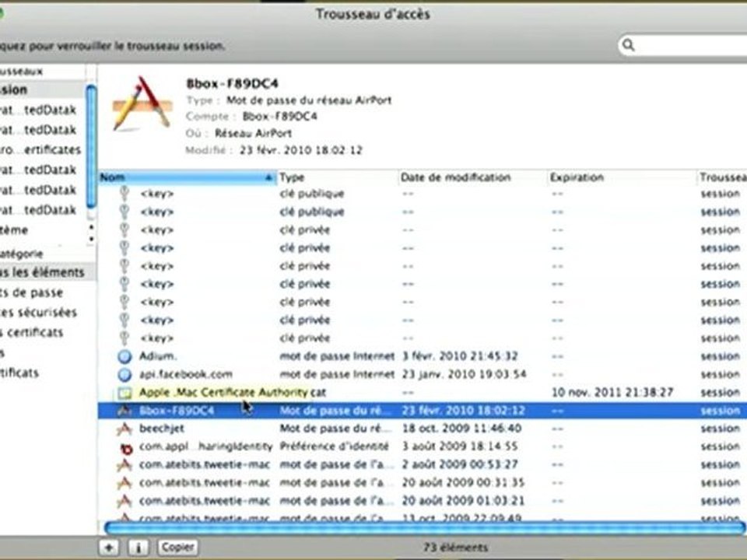Viewport: 747px width, 560px height.
Task: Click the 3 févr. 2010 21:45:32 date
Action: tap(460, 355)
